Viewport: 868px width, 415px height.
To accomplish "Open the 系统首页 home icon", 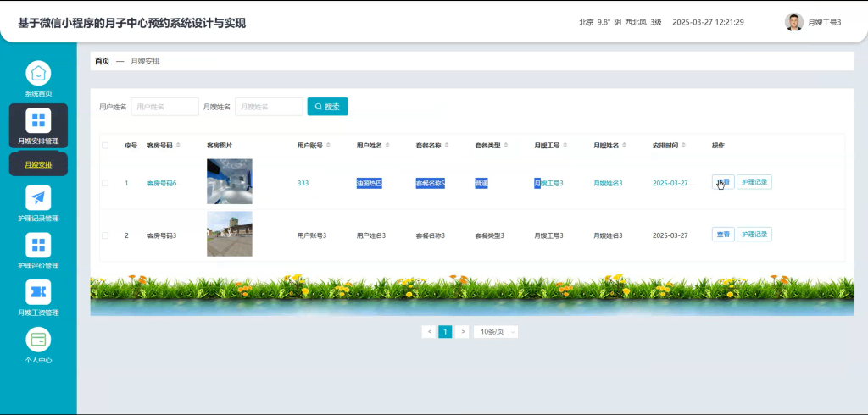I will (x=38, y=73).
